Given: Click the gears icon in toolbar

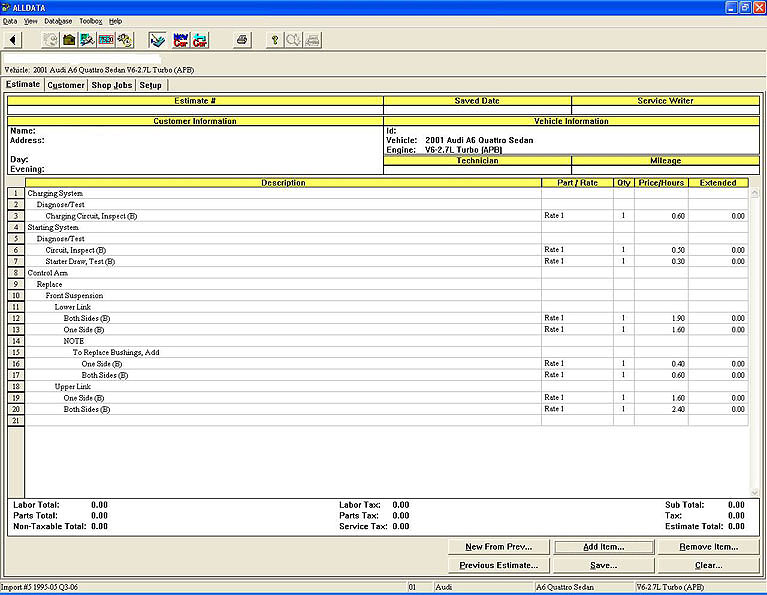Looking at the screenshot, I should (x=124, y=40).
